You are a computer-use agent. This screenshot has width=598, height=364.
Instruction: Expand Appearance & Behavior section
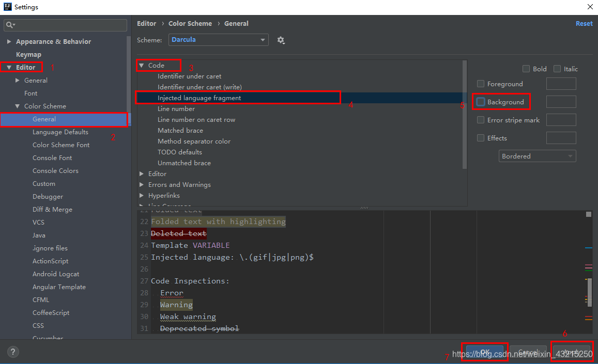point(9,41)
